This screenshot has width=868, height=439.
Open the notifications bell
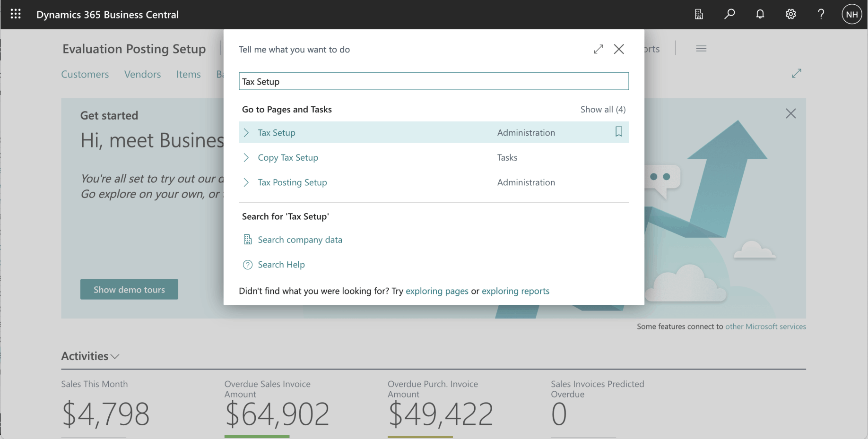[760, 14]
